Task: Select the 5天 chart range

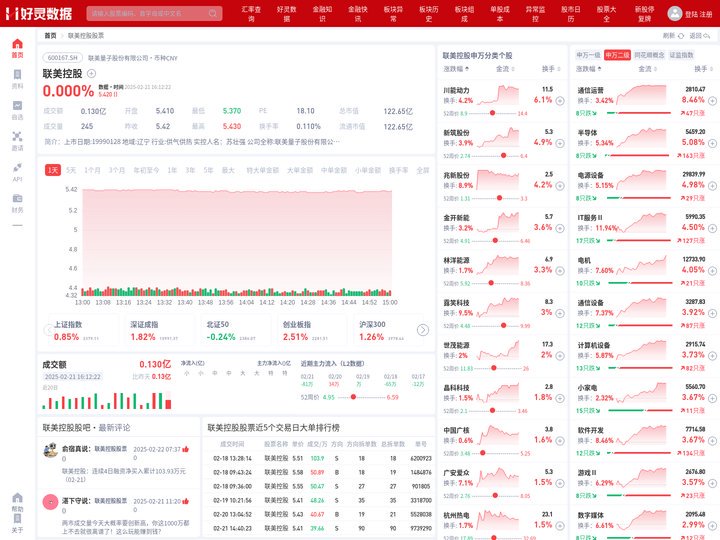Action: [71, 170]
